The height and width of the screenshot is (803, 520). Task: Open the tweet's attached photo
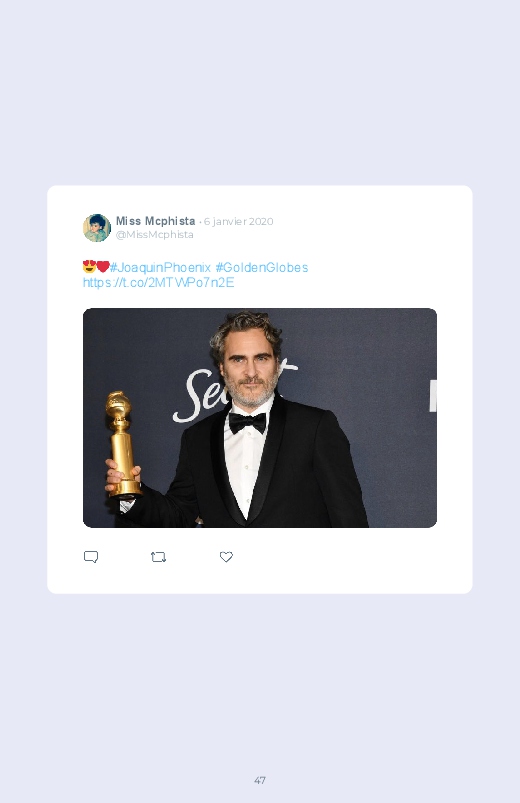(260, 417)
